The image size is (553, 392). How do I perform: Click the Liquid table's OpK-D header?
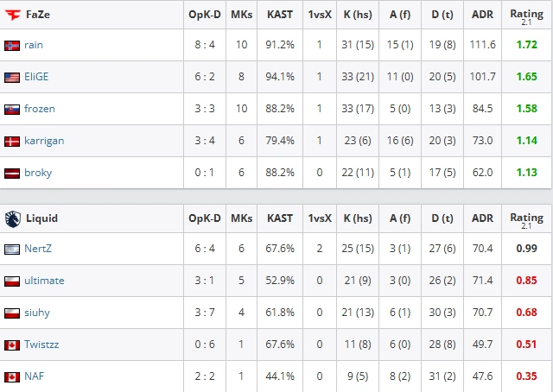pos(205,218)
